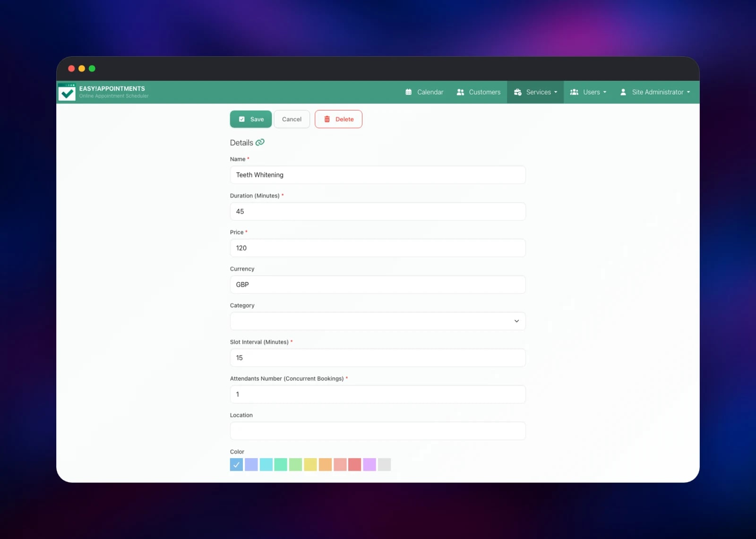Viewport: 756px width, 539px height.
Task: Click the green maximize window button
Action: (92, 68)
